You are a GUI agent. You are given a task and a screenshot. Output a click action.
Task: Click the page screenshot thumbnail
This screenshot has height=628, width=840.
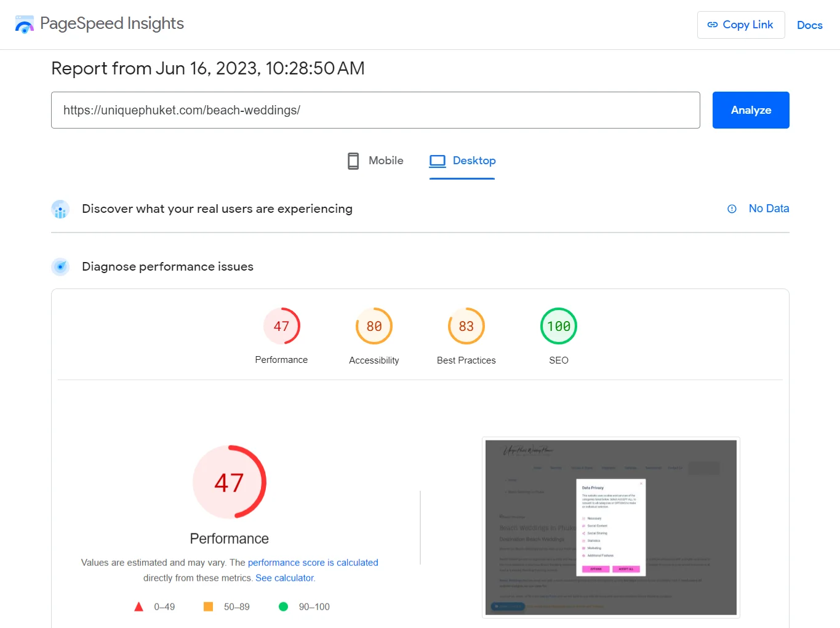[x=611, y=527]
